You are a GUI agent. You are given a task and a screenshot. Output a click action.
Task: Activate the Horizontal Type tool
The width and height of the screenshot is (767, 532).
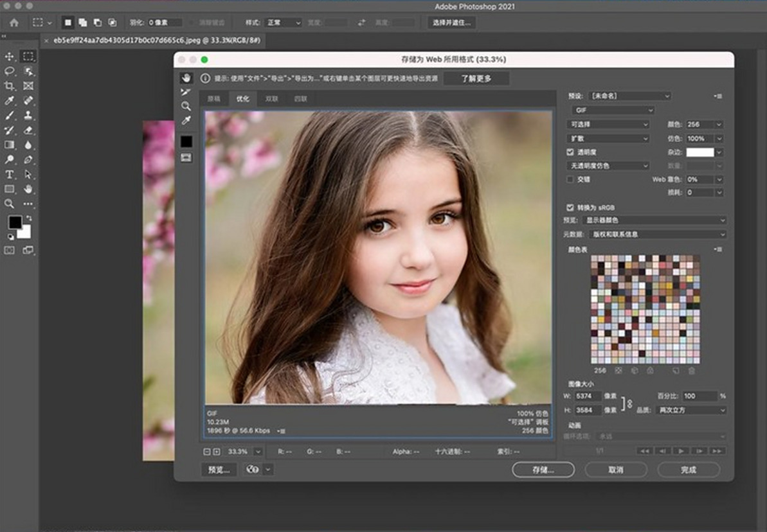point(9,175)
